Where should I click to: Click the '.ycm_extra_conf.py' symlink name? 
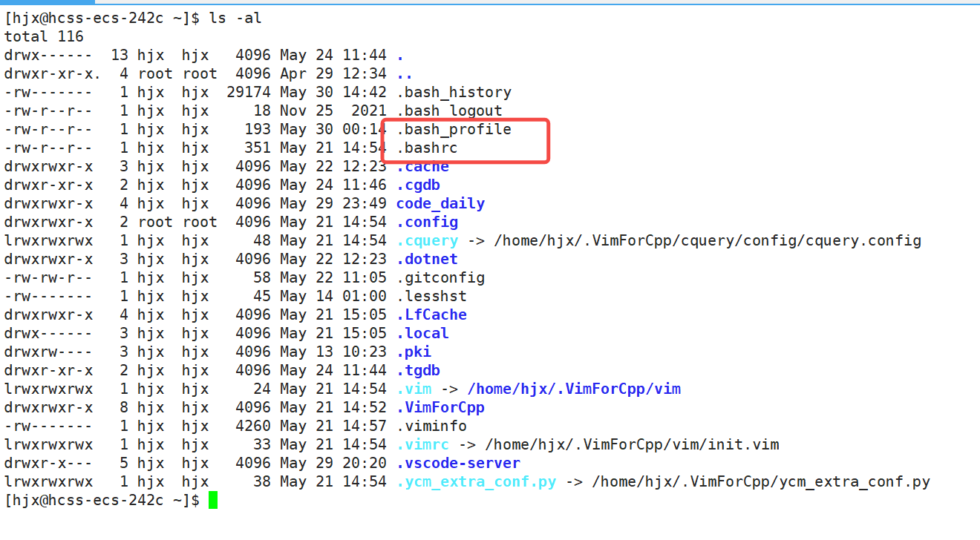click(x=476, y=482)
